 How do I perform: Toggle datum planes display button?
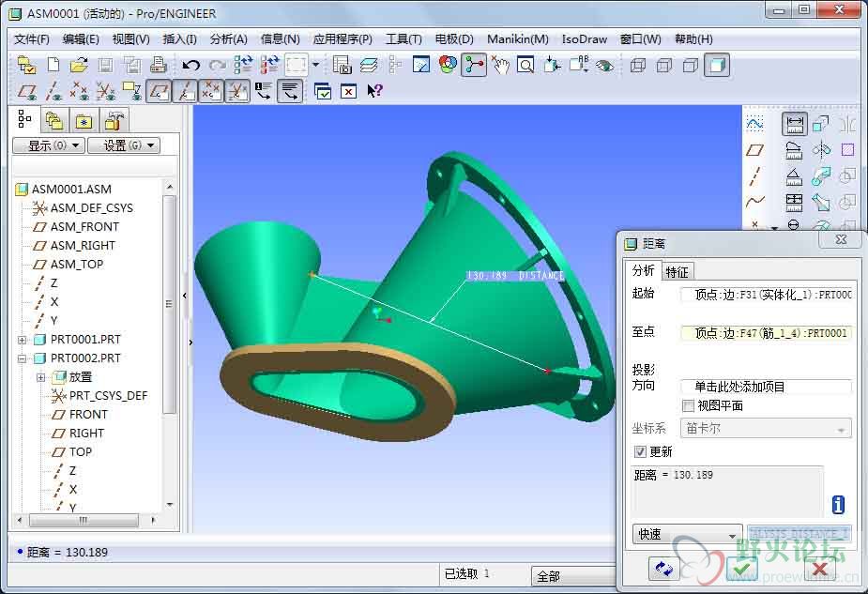point(159,91)
